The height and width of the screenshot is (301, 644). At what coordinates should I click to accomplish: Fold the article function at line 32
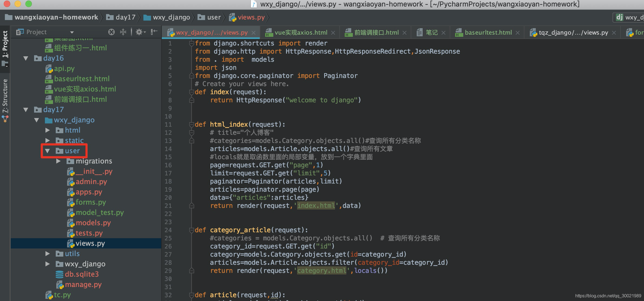click(192, 295)
